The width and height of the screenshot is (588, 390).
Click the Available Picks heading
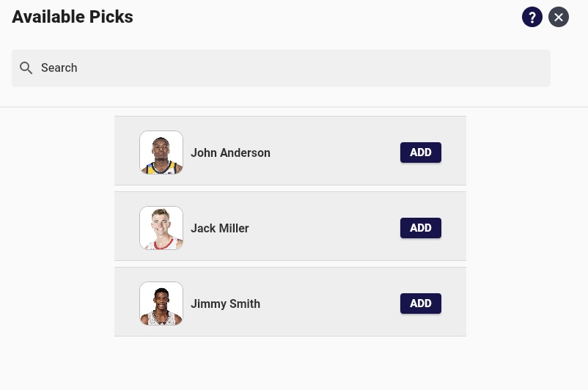(x=73, y=17)
